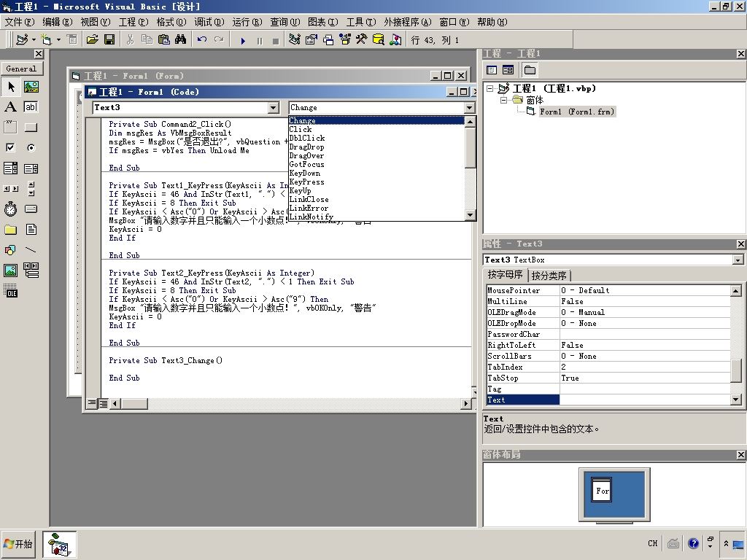Choose KeyPress from the procedure list

pos(307,182)
